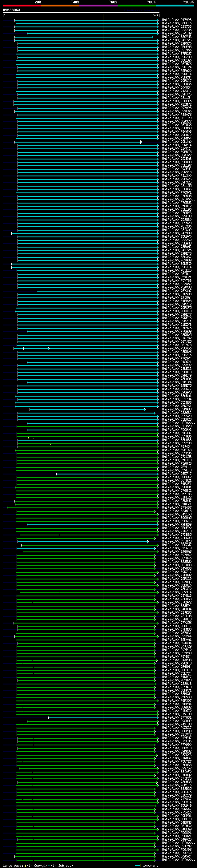Click the arrowhead ending the Q2MG88 alignment bar

pos(145,410)
